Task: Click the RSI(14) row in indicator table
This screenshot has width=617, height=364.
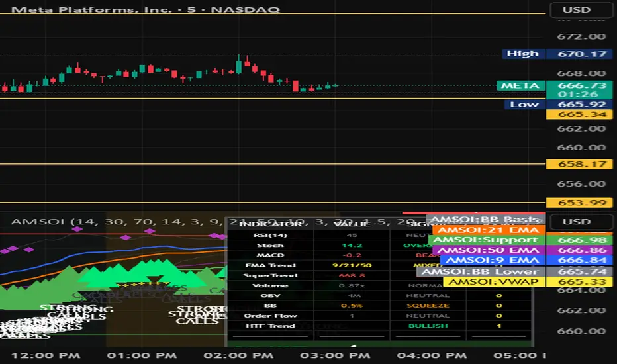Action: pos(380,236)
